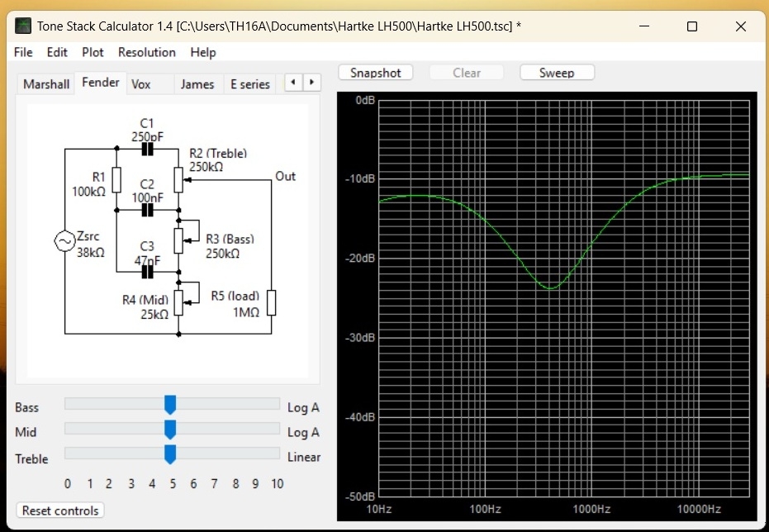Click the Out label in the schematic
The height and width of the screenshot is (532, 769).
pos(286,177)
